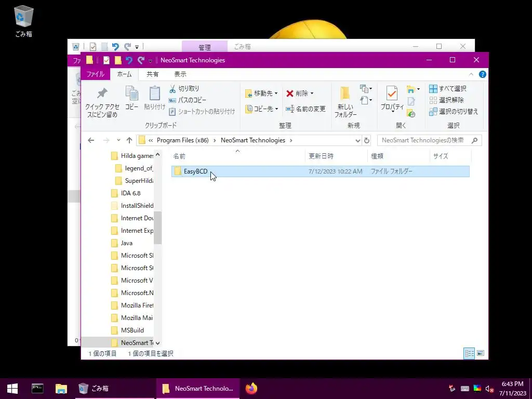Sort by the Date Modified (更新日時) column

[x=336, y=156]
